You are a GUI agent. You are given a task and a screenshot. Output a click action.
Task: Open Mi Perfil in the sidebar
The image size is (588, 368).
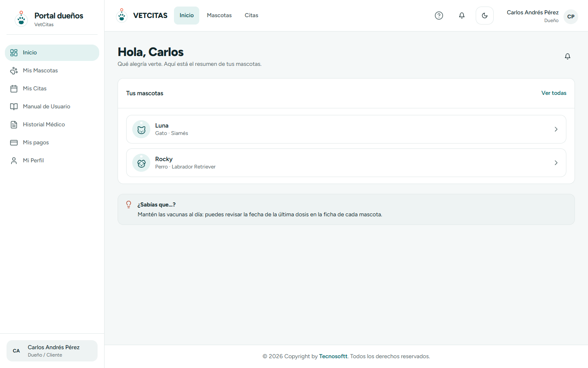pos(52,161)
